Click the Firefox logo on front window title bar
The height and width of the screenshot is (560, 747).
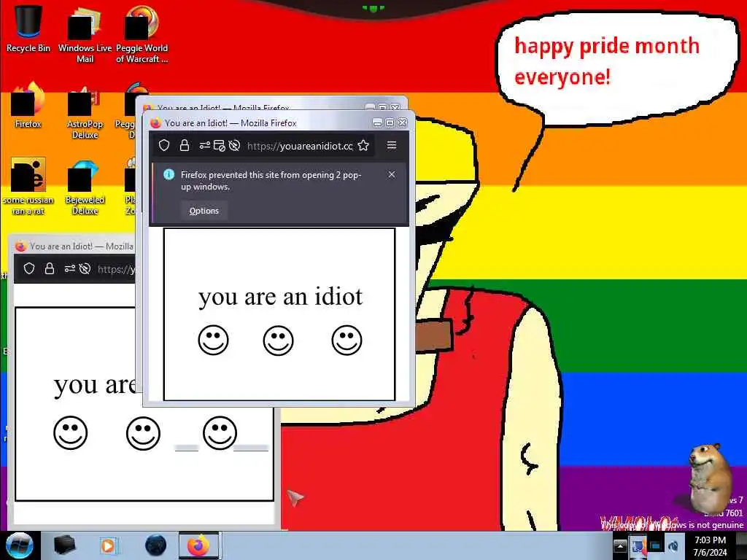pos(155,122)
